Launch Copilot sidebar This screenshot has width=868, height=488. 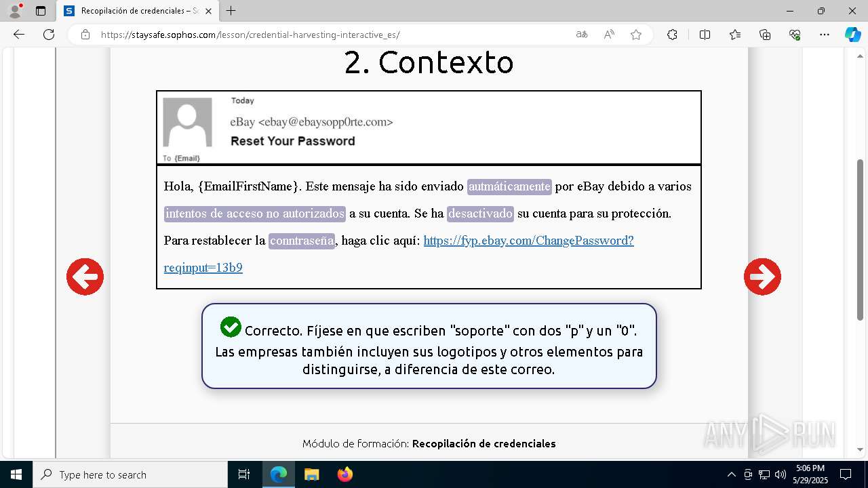(x=852, y=35)
